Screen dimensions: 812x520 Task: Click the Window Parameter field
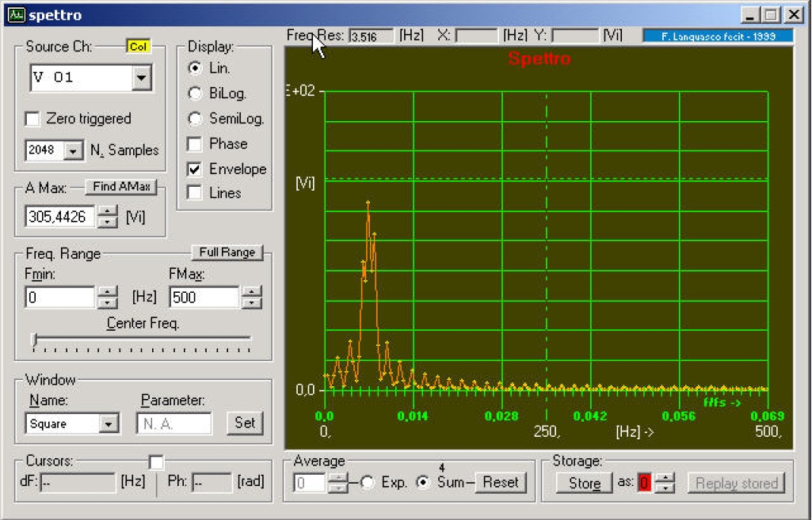click(174, 423)
